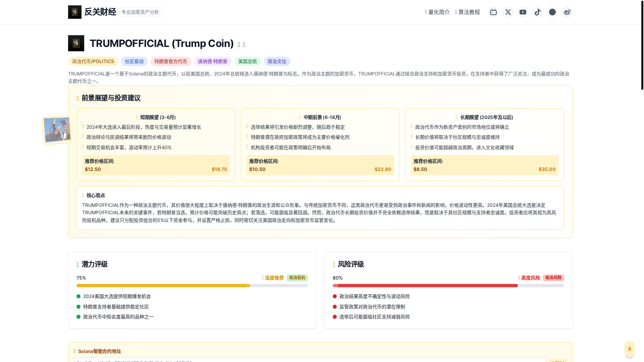Select the 政治文化 tag
644x362 pixels.
277,61
